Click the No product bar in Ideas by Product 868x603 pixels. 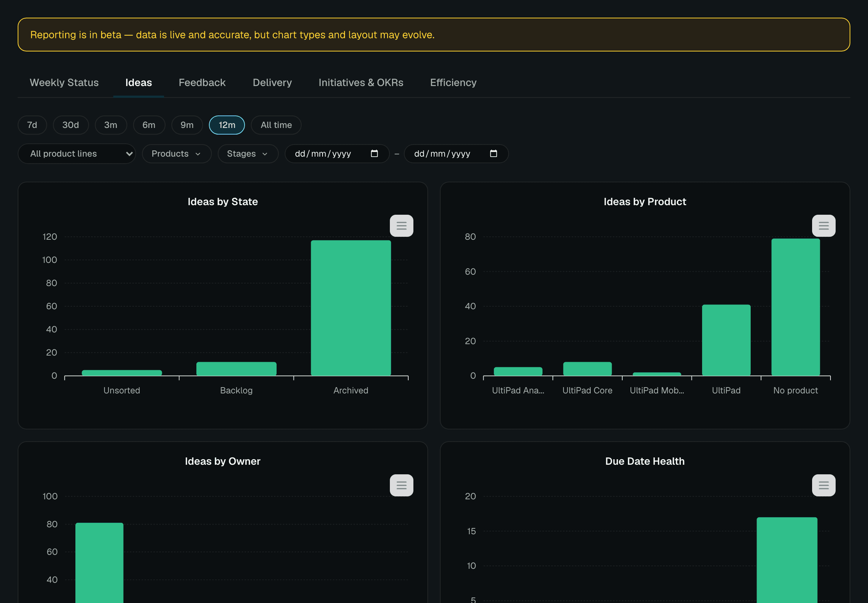796,307
